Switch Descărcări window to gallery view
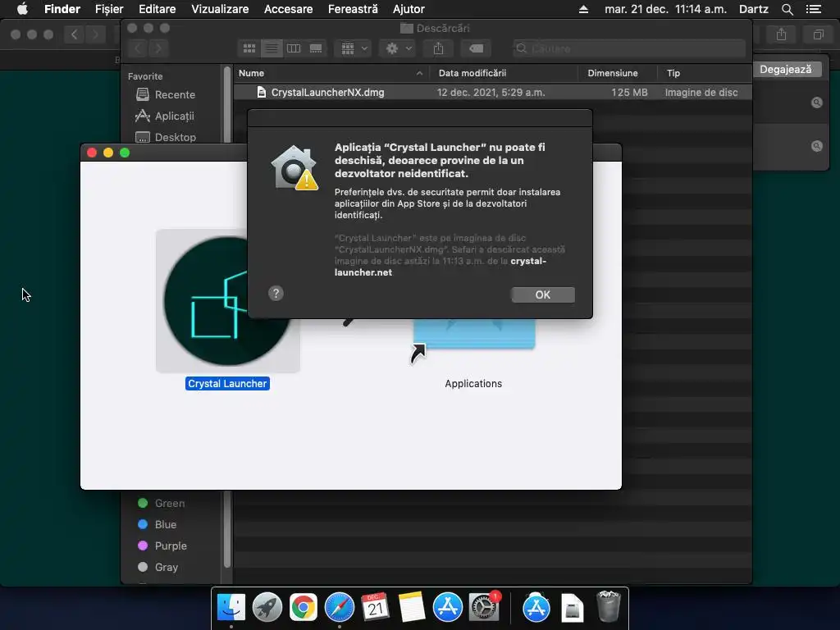This screenshot has height=630, width=840. (316, 48)
